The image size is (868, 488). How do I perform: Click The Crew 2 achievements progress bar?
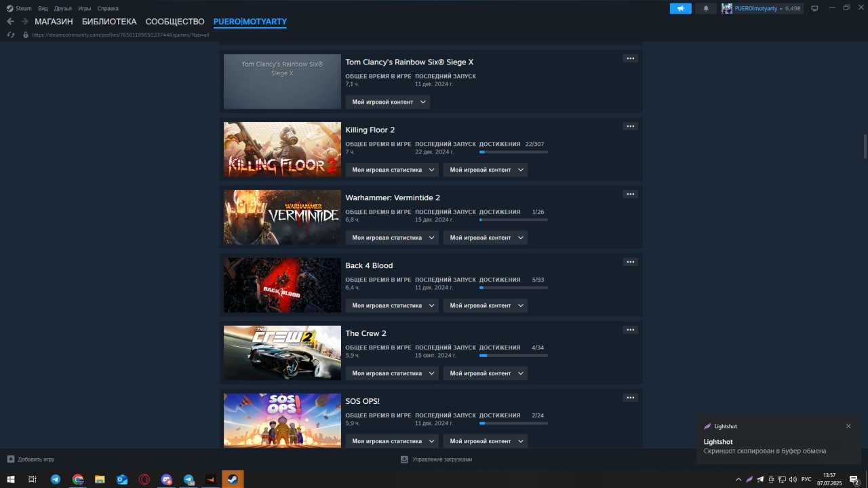pyautogui.click(x=513, y=356)
